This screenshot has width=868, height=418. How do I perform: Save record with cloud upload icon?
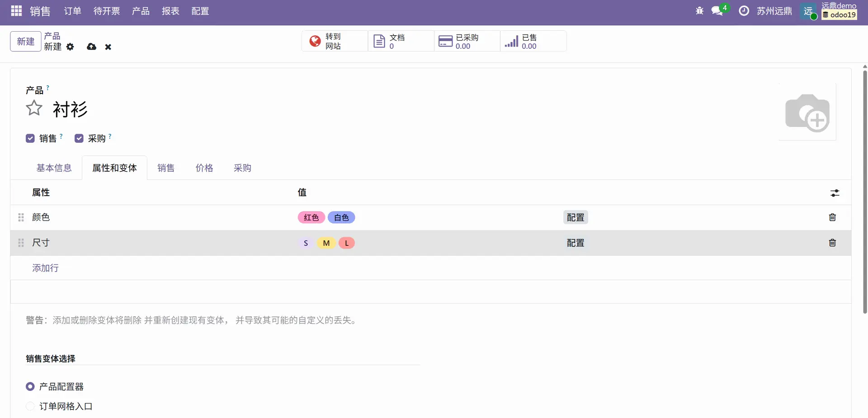pos(91,47)
